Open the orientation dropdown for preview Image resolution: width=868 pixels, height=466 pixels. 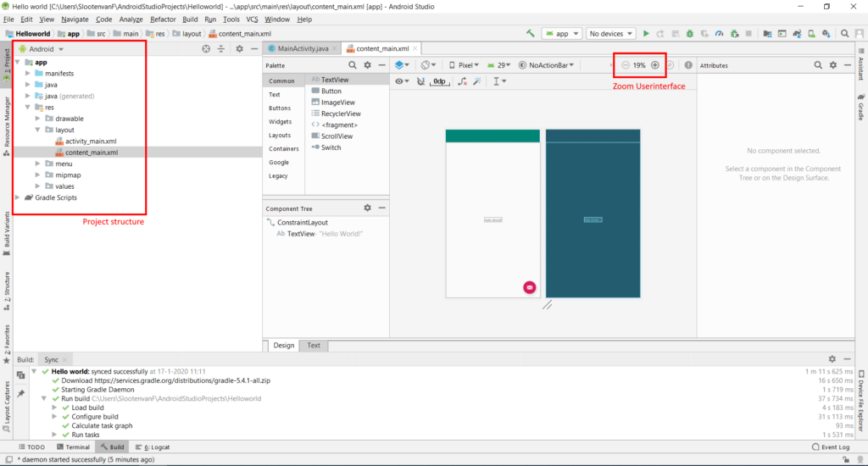(428, 64)
